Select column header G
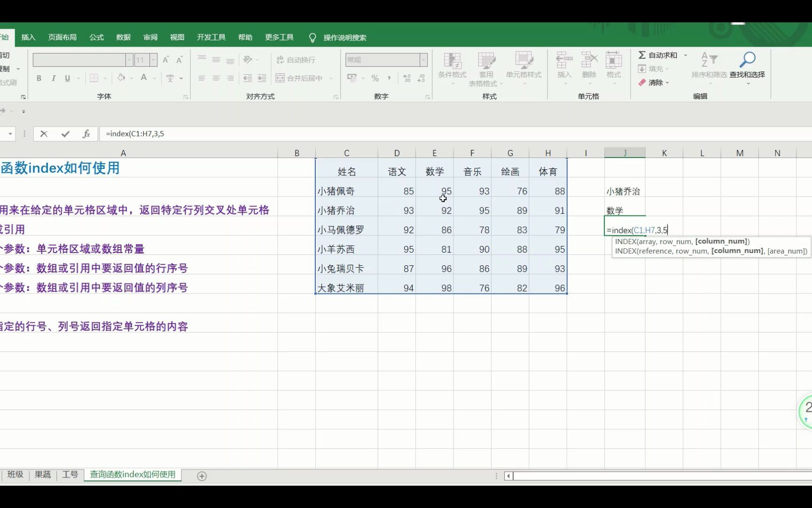 (x=510, y=153)
